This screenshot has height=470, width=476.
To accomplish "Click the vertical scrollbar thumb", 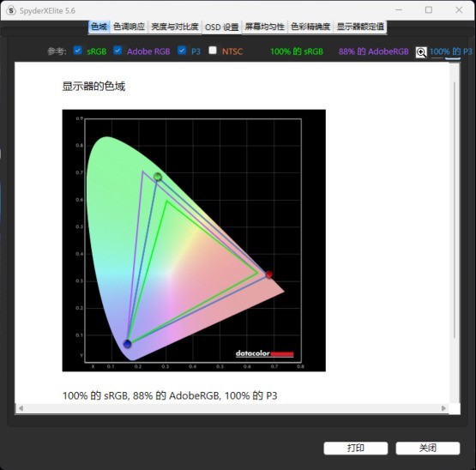I will tap(455, 209).
